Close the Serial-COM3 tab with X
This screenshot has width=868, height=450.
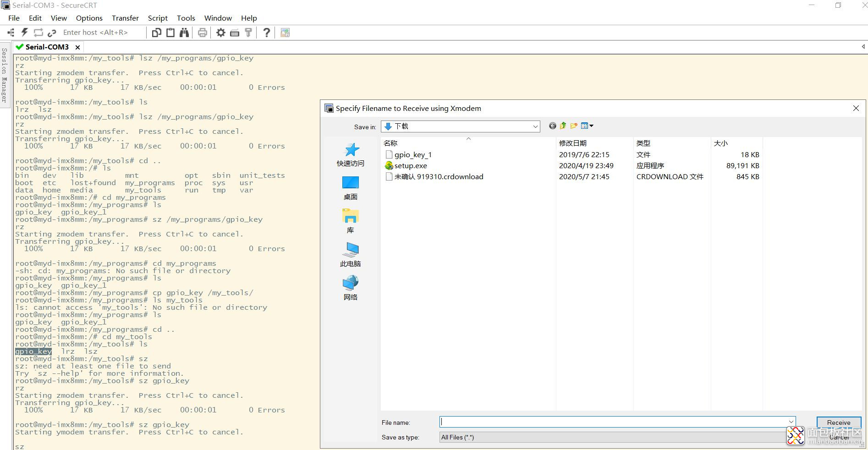coord(78,47)
